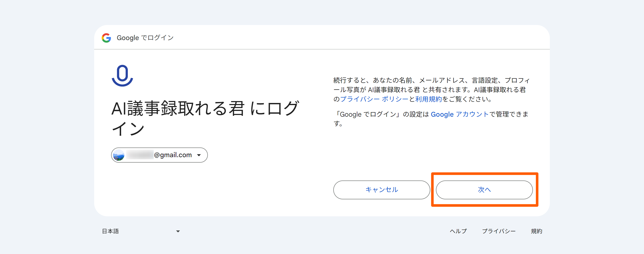
Task: Expand the account chooser arrow
Action: coord(199,155)
